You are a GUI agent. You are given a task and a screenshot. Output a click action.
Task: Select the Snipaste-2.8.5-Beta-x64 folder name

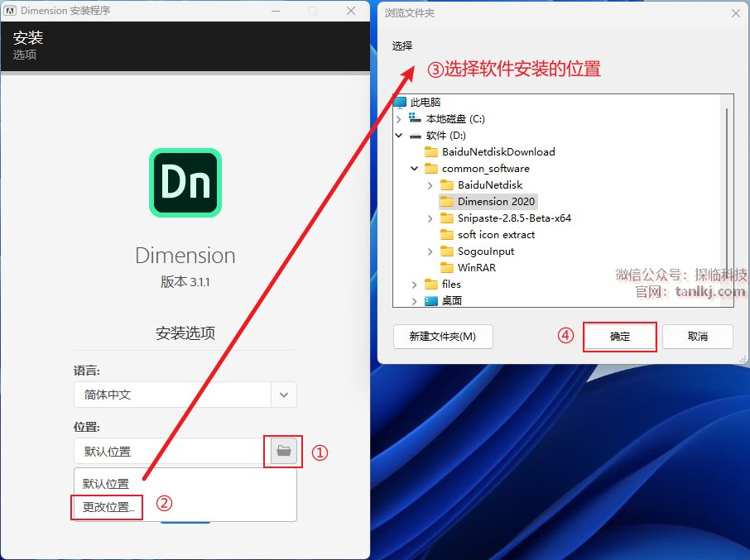(x=514, y=218)
